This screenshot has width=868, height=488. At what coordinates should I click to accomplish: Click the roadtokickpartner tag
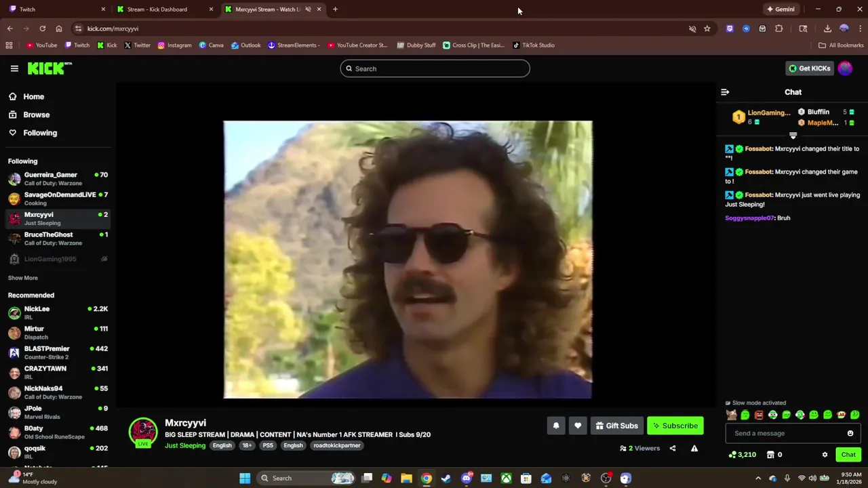pyautogui.click(x=337, y=445)
